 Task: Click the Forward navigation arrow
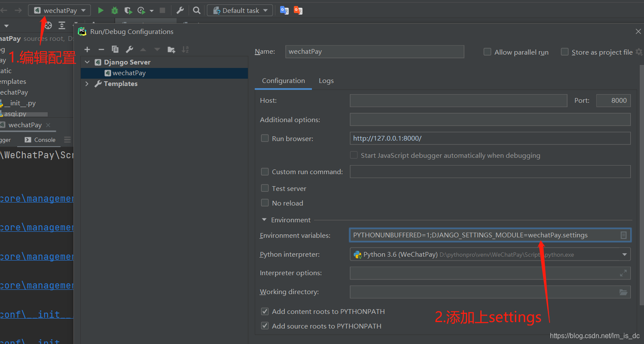point(18,10)
